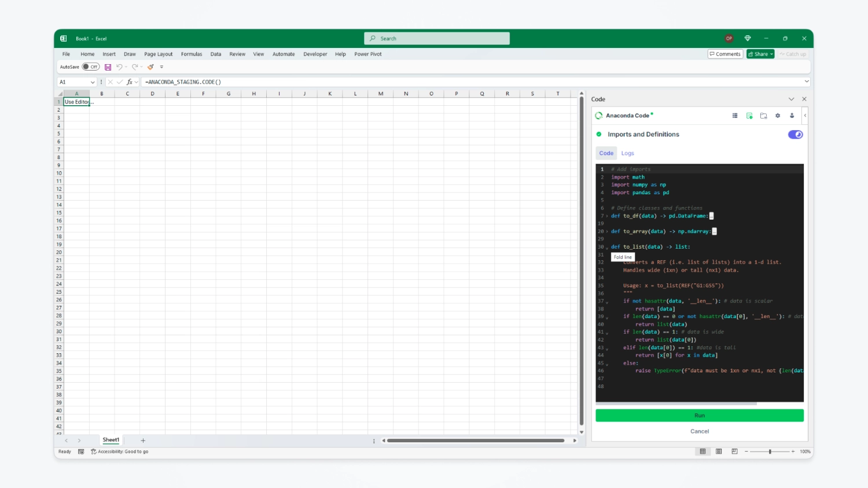Click Accessibility: Good to go status
This screenshot has width=868, height=488.
coord(120,452)
